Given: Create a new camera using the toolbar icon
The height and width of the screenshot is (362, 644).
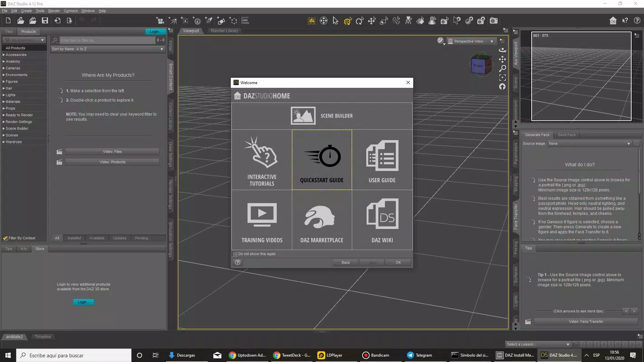Looking at the screenshot, I should pos(160,20).
